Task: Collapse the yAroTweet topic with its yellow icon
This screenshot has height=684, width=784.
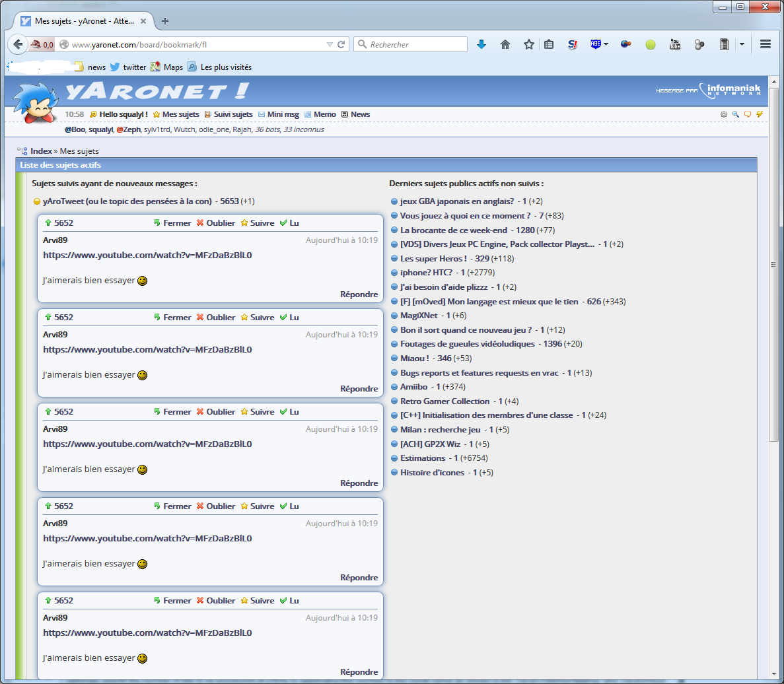Action: pyautogui.click(x=37, y=201)
